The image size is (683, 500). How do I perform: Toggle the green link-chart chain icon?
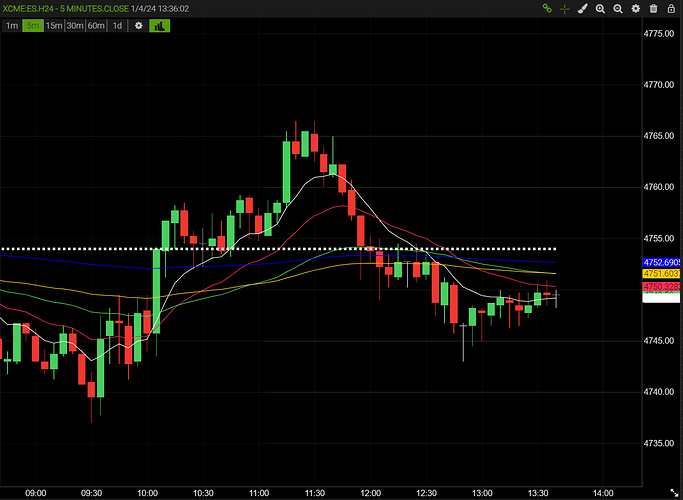[x=547, y=8]
